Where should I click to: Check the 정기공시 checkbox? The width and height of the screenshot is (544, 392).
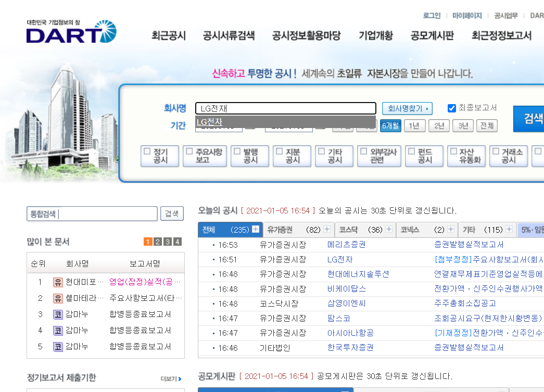pos(147,151)
